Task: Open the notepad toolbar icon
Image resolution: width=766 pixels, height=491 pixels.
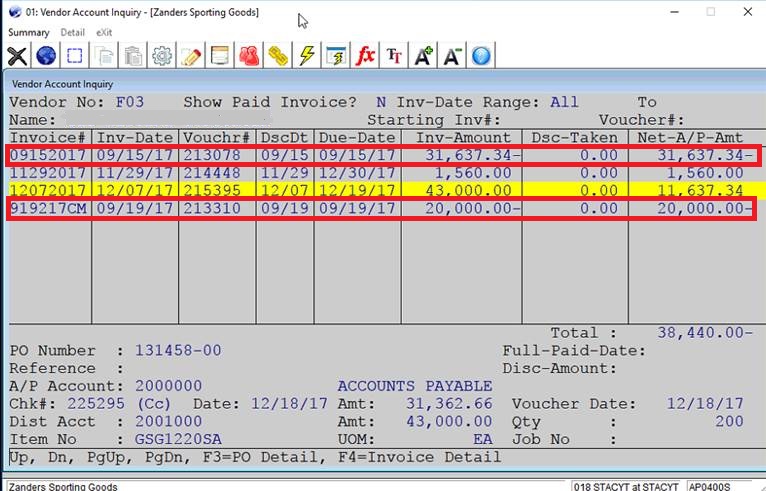Action: pos(220,56)
